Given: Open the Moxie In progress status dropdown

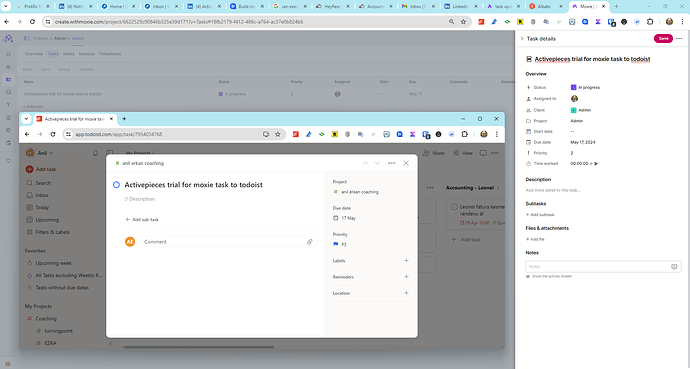Looking at the screenshot, I should coord(585,88).
